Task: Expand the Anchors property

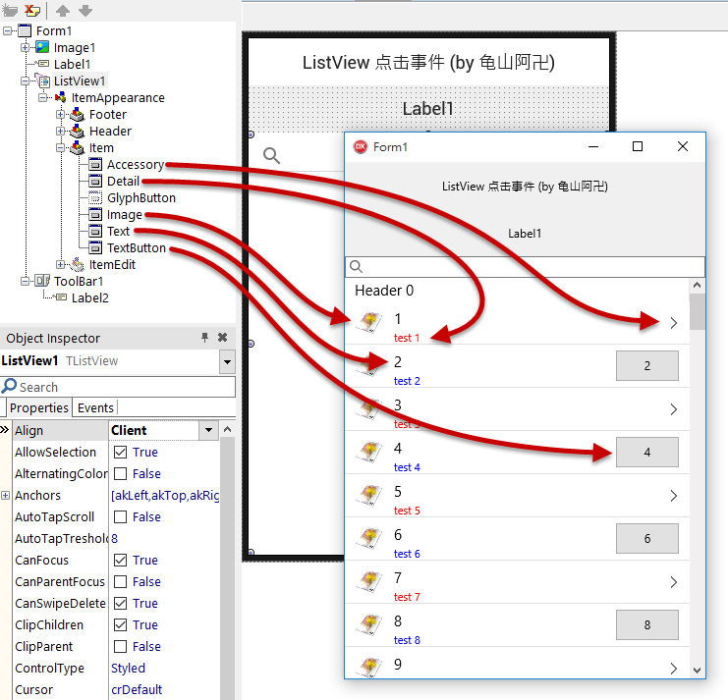Action: pos(6,496)
